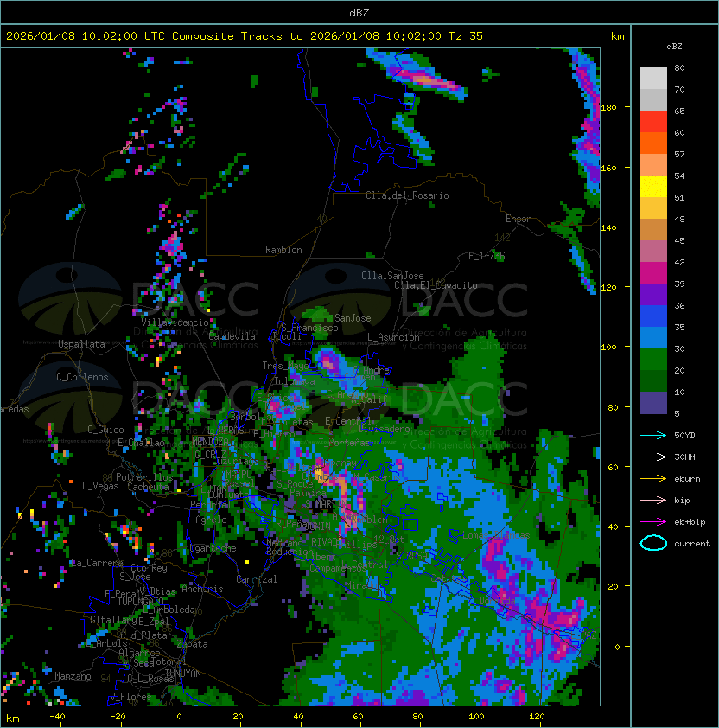Click the magenta eb+bip arrow legend symbol
Viewport: 719px width, 728px height.
[x=653, y=522]
